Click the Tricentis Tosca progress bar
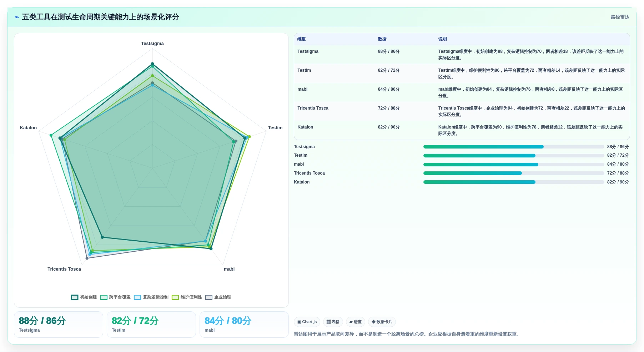 [513, 173]
